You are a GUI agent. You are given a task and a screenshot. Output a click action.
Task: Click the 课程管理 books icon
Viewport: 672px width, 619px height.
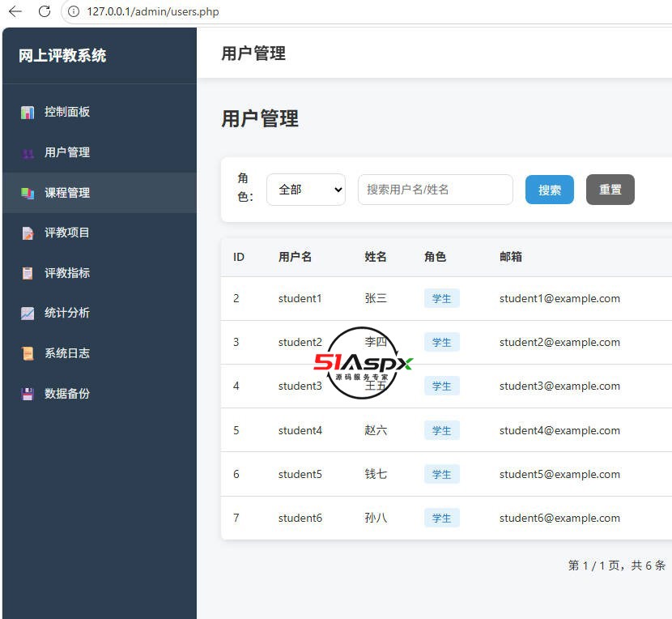[x=28, y=193]
